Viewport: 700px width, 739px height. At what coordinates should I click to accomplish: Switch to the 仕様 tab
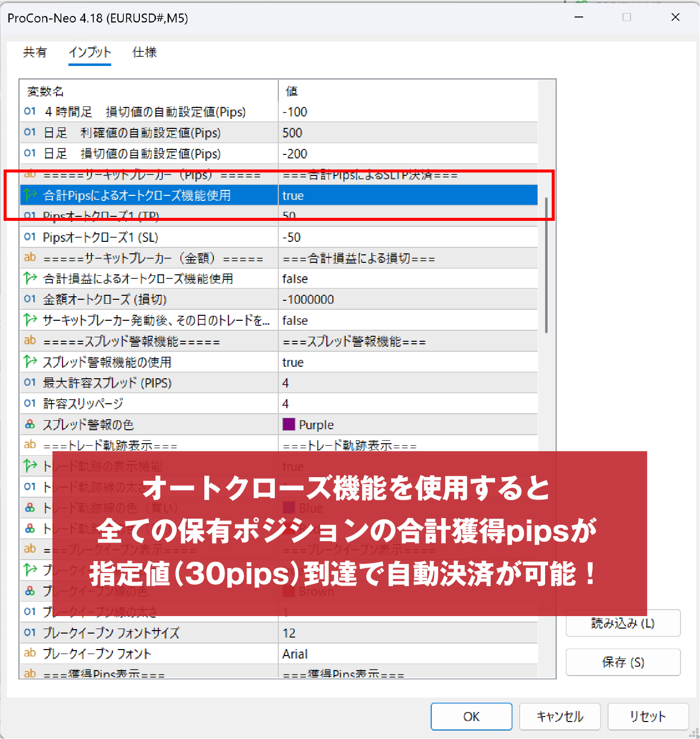click(144, 52)
